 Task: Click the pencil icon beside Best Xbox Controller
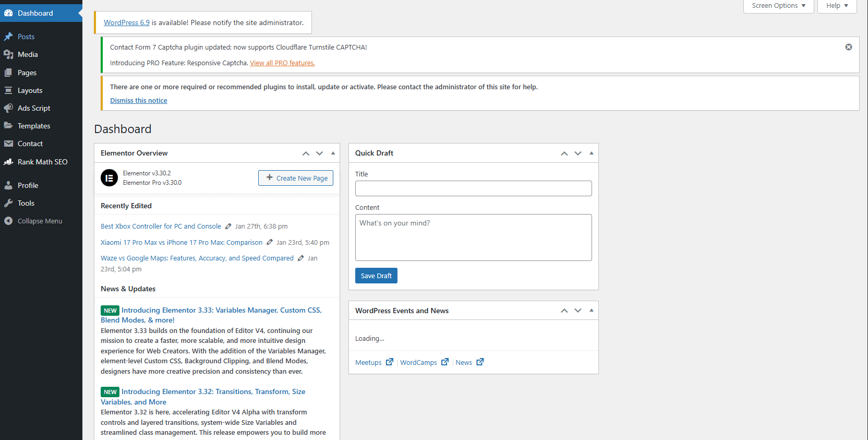[x=228, y=227]
